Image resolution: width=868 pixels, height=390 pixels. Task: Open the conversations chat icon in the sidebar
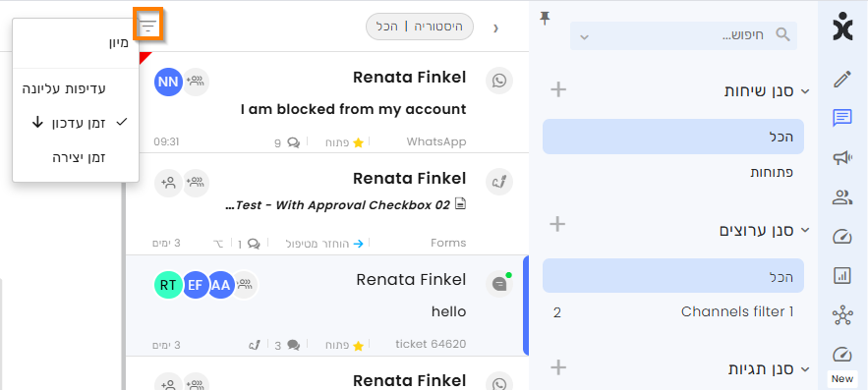[842, 118]
